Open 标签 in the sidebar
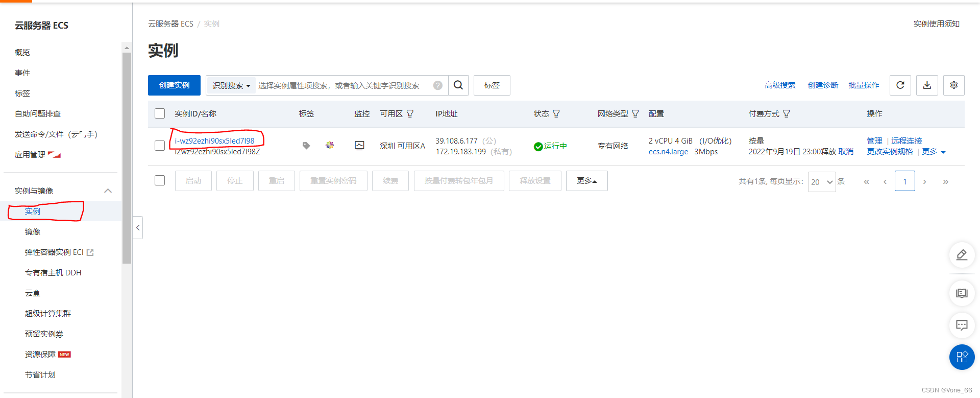The image size is (980, 398). [x=22, y=93]
